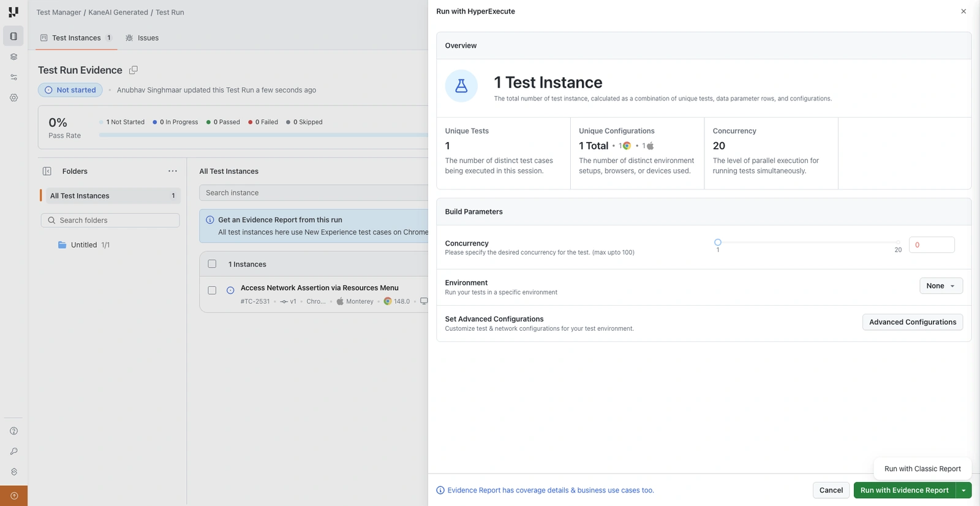Select Run with Classic Report option

click(922, 469)
